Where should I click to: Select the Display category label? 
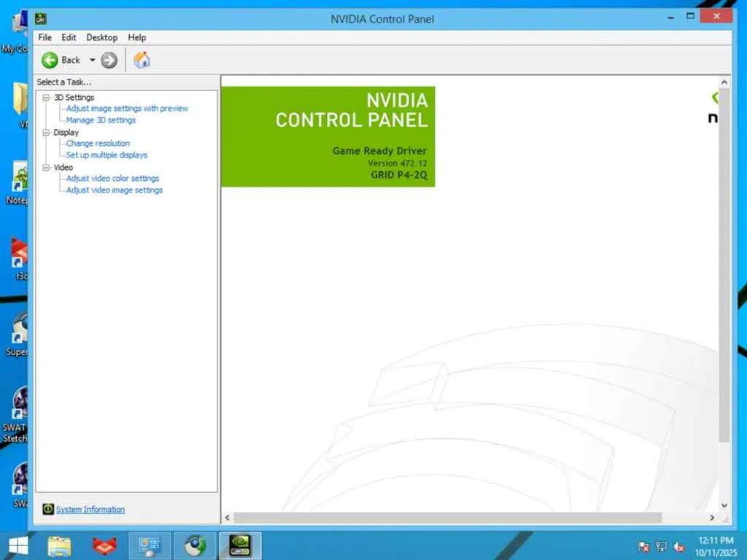[x=66, y=133]
